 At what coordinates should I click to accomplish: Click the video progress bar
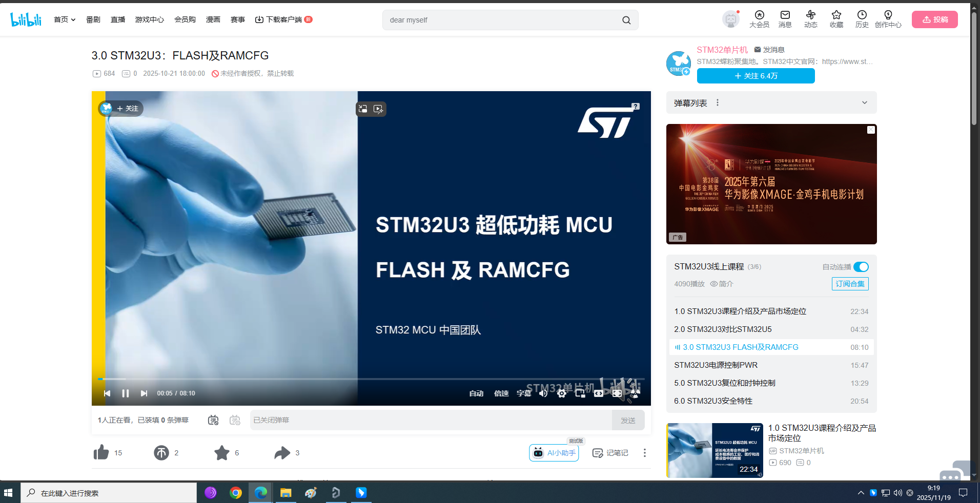(359, 379)
